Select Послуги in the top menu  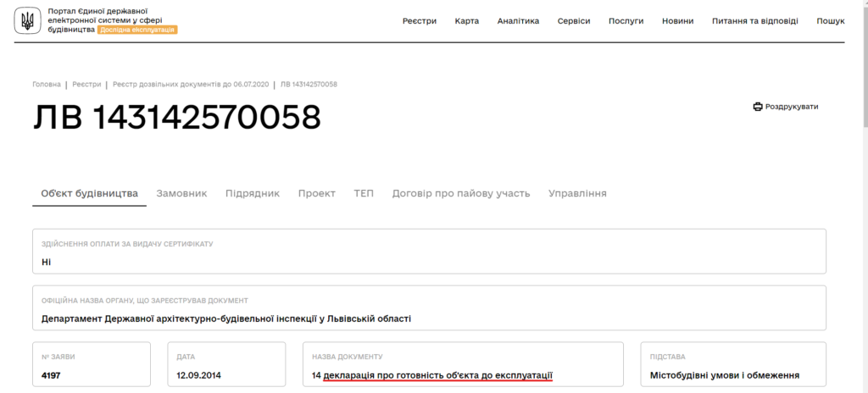(x=626, y=21)
